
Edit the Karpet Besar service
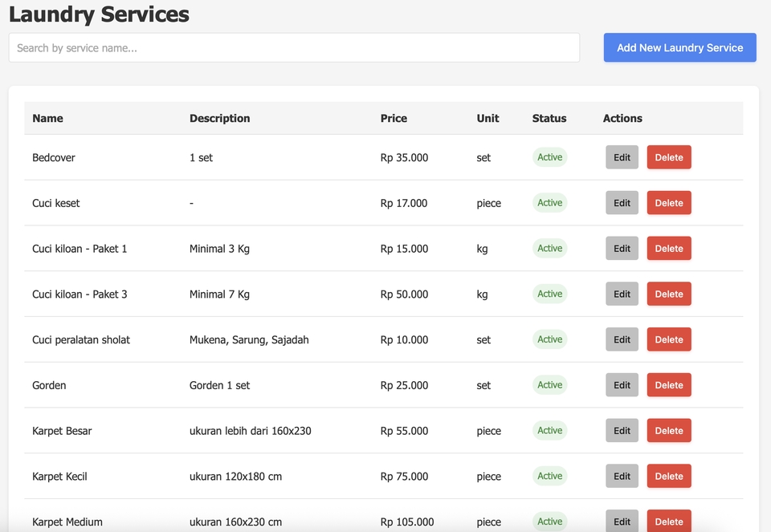click(622, 431)
